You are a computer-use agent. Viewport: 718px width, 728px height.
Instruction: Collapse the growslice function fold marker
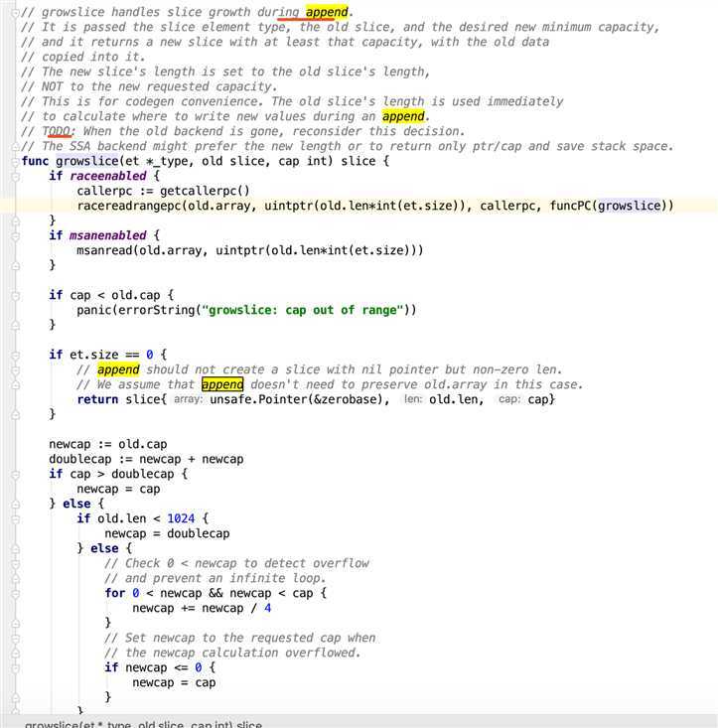15,162
